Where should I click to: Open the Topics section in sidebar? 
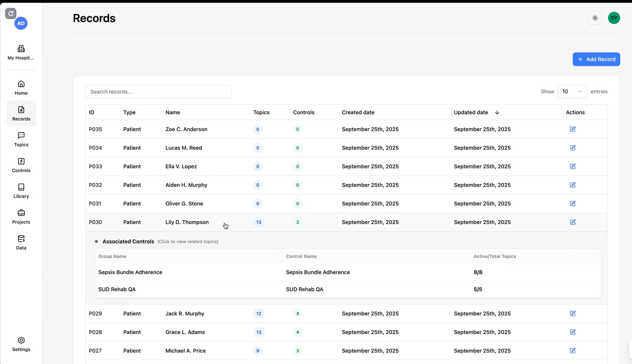point(21,139)
